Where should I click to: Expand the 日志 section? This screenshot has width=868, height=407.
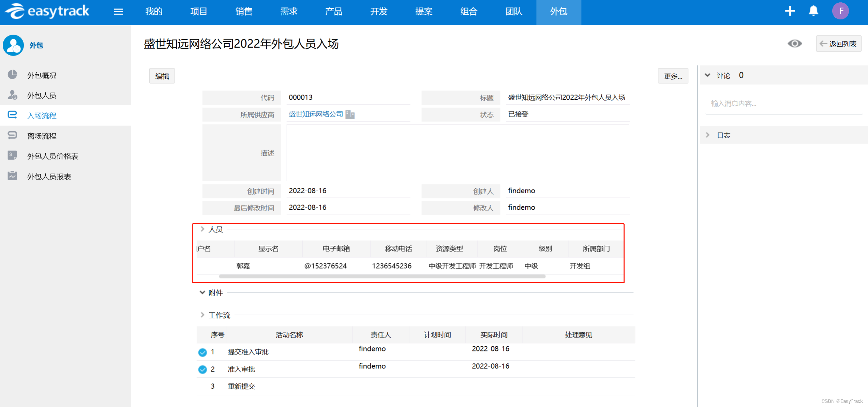tap(707, 135)
